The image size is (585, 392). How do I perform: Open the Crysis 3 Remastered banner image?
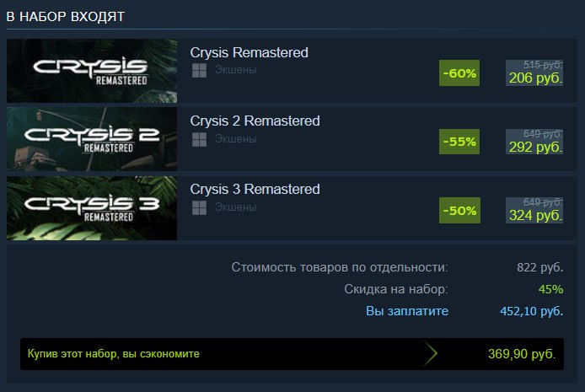[x=92, y=207]
